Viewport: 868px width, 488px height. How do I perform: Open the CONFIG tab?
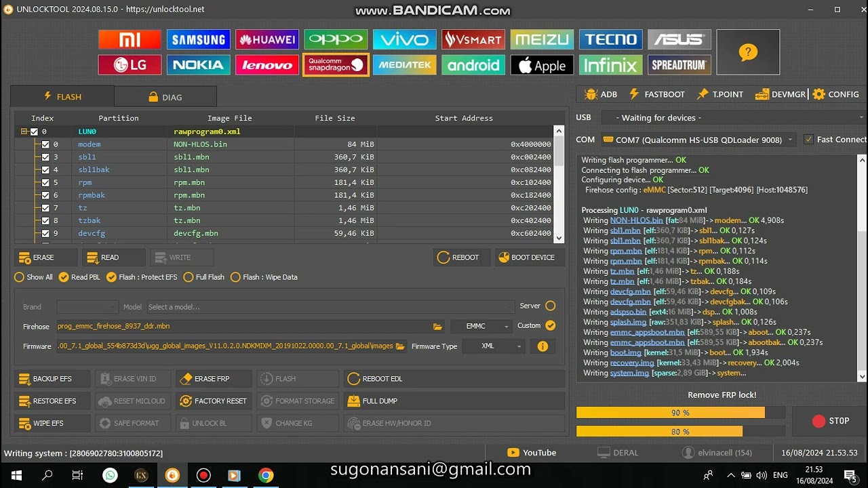pyautogui.click(x=836, y=94)
